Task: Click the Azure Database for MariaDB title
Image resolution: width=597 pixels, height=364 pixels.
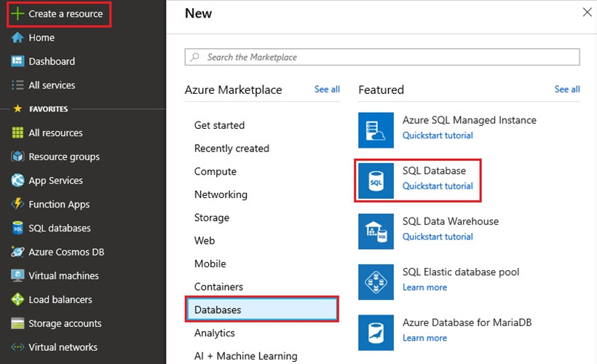Action: pyautogui.click(x=467, y=323)
